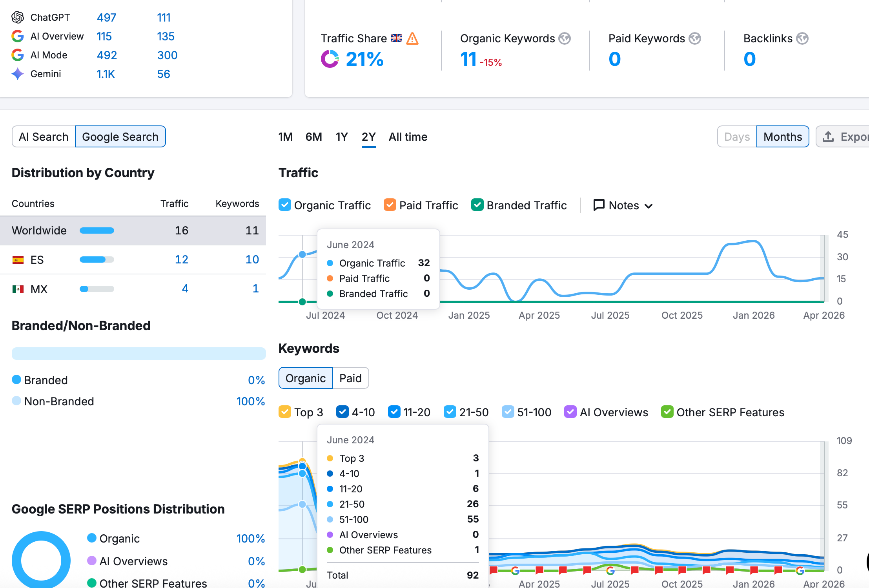
Task: Click the Google marker on the Jul 2025 axis
Action: point(610,570)
